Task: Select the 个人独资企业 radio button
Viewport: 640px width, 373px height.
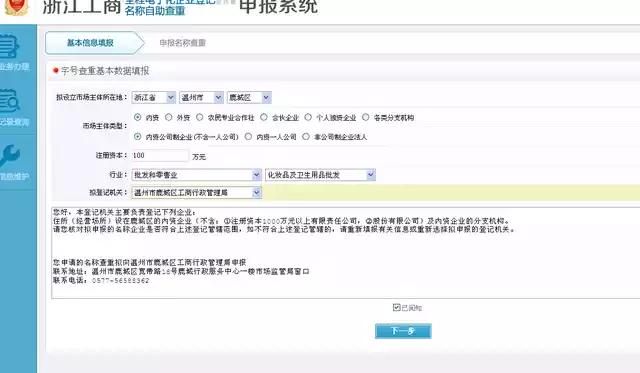Action: click(x=308, y=118)
